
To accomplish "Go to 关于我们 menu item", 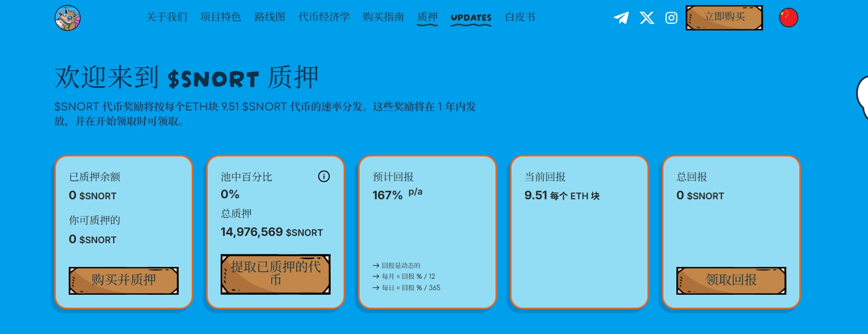I will point(166,17).
